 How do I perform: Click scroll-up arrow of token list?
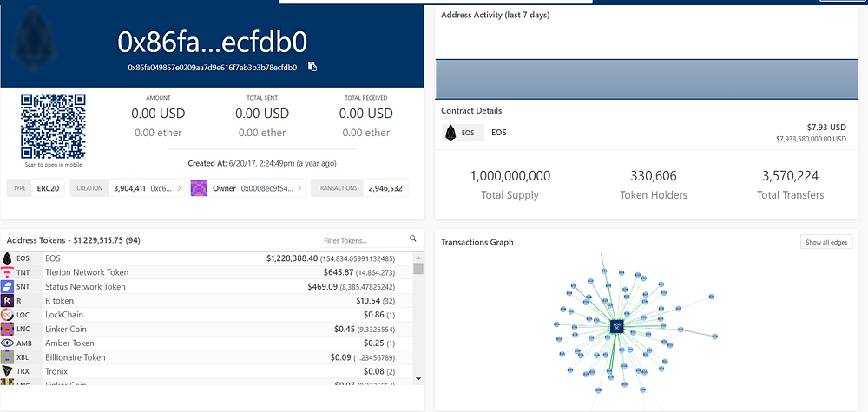(x=418, y=258)
